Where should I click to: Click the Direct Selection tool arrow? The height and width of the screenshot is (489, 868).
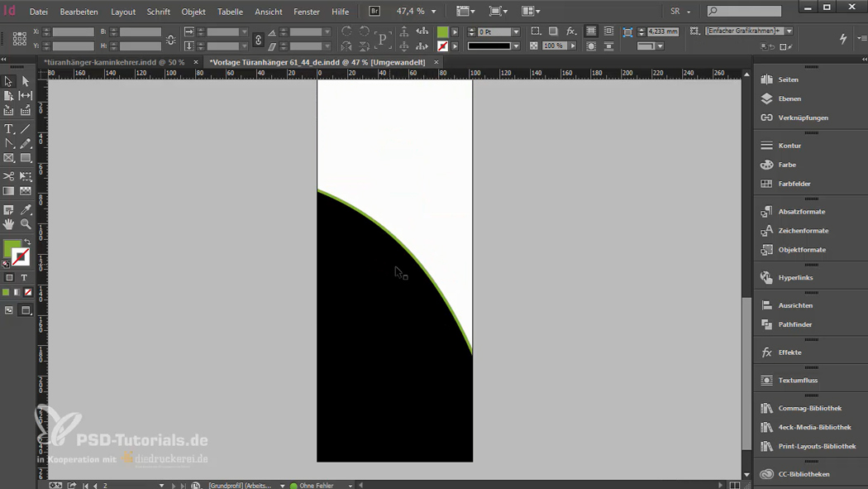tap(26, 81)
